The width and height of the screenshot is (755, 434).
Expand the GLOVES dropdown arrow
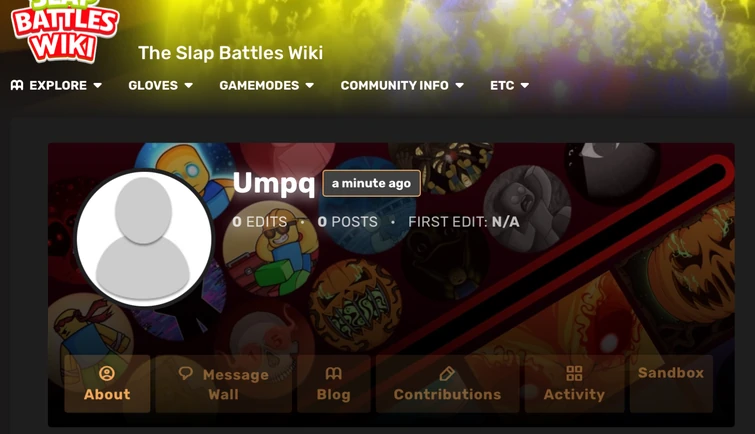tap(189, 85)
